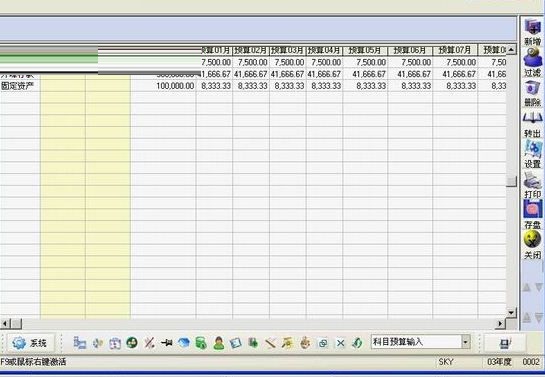
Task: Click the tree hierarchy icon in bottom toolbar
Action: click(x=80, y=343)
